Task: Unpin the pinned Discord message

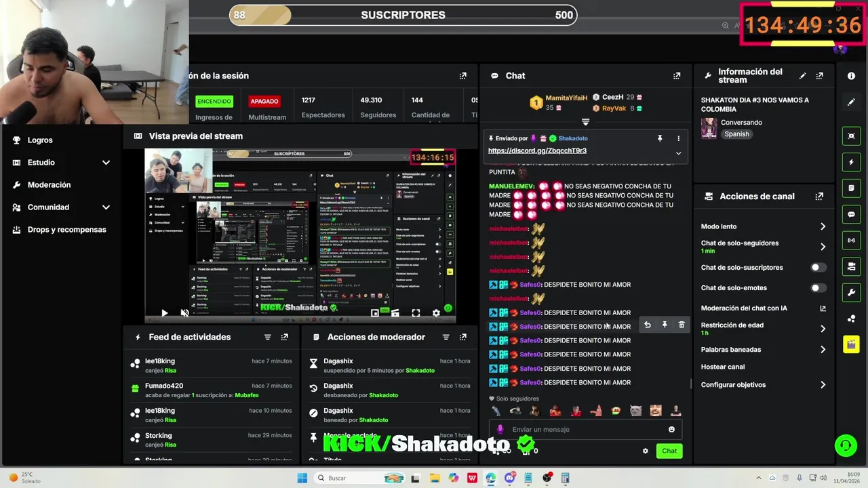Action: 659,138
